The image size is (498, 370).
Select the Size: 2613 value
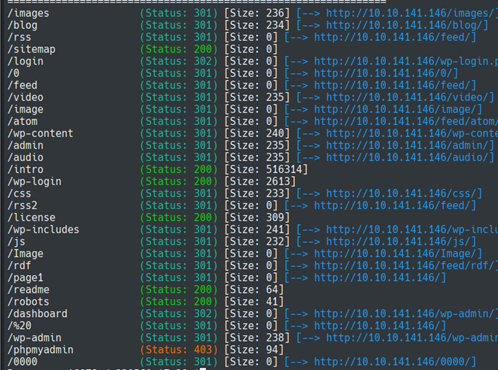(260, 181)
